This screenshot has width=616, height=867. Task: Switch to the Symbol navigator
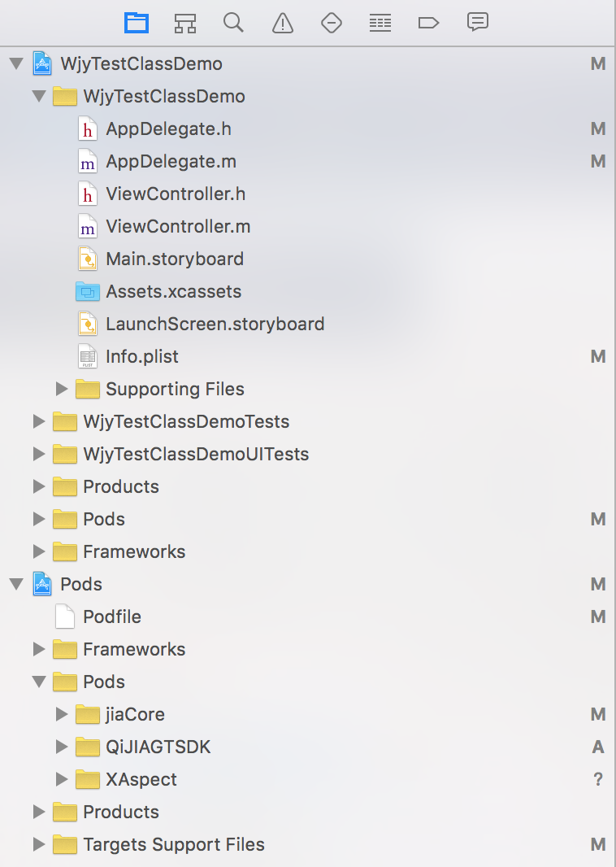(x=185, y=23)
